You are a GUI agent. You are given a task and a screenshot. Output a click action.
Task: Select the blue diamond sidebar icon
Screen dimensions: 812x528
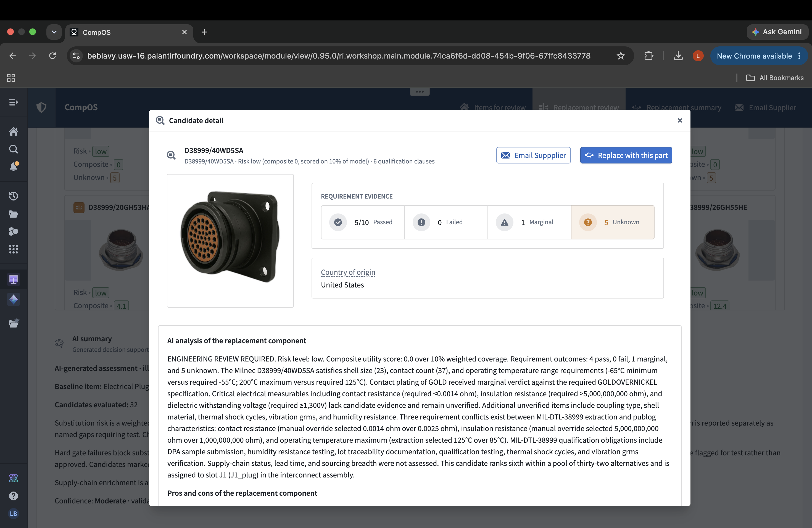coord(13,299)
